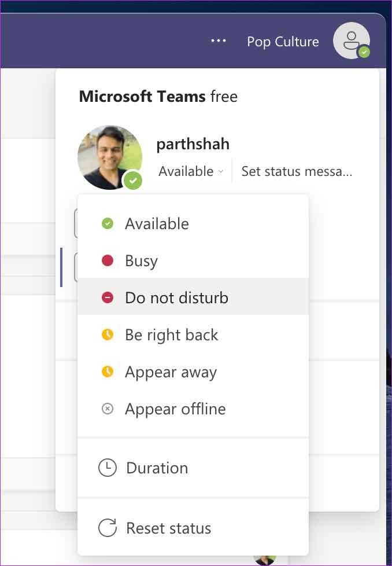Select the Busy status option
The height and width of the screenshot is (566, 392).
193,260
